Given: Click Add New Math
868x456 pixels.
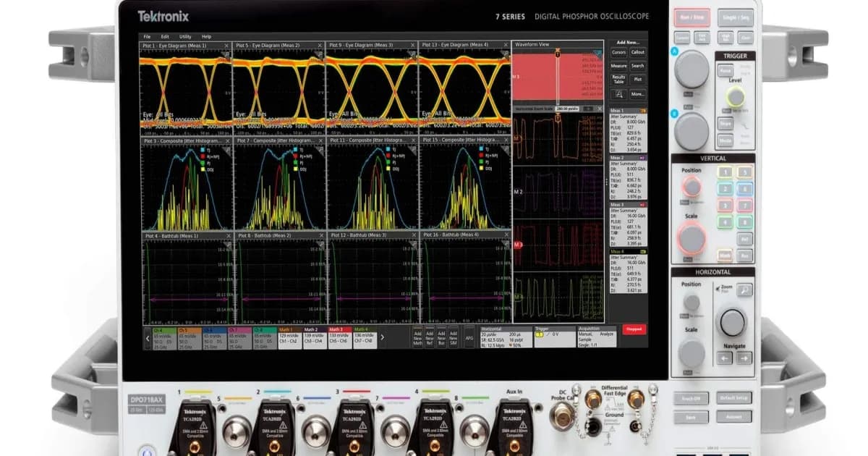Looking at the screenshot, I should click(x=417, y=337).
